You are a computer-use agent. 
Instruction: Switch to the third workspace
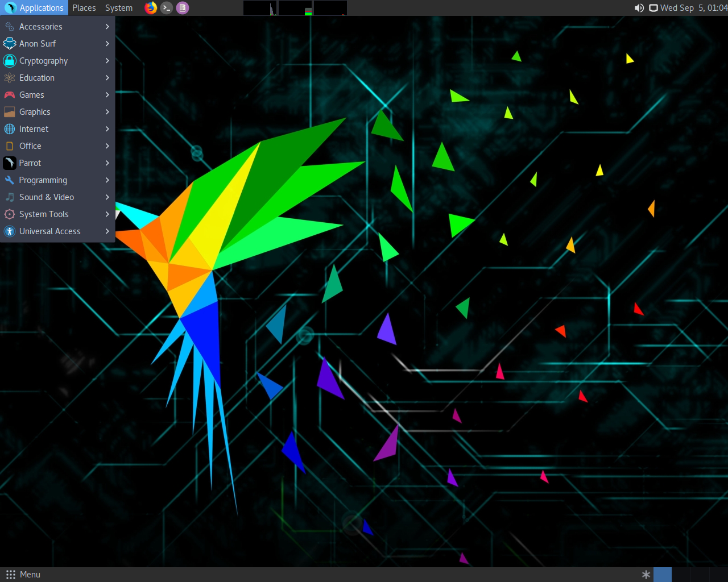click(x=700, y=575)
